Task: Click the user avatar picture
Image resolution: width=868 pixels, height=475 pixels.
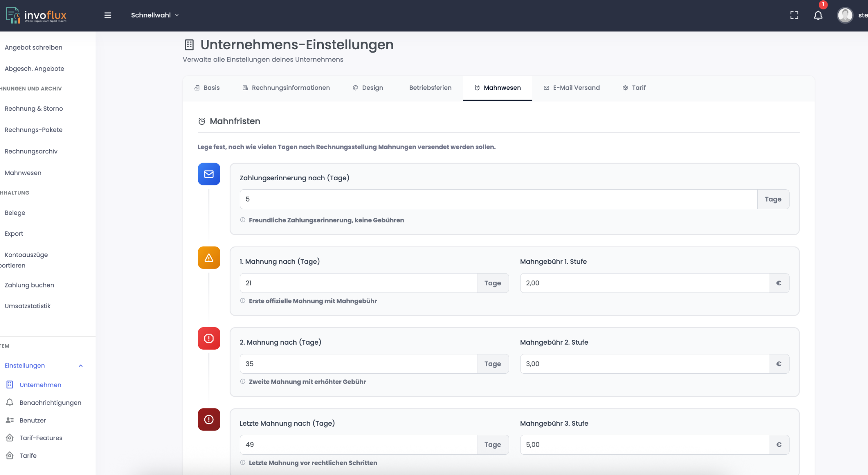Action: [x=845, y=15]
